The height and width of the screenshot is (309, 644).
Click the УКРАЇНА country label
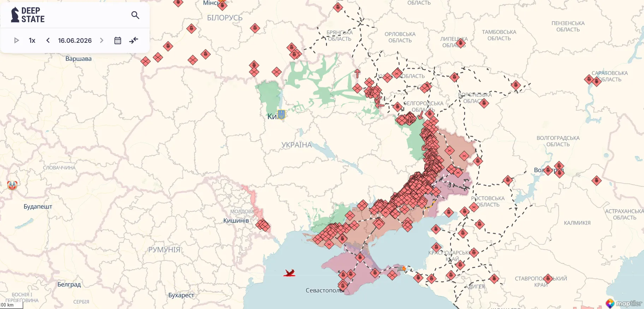297,145
